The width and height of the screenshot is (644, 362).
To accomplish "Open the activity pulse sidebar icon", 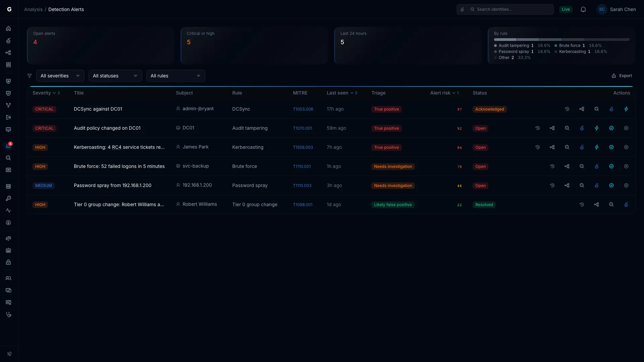I will [8, 210].
